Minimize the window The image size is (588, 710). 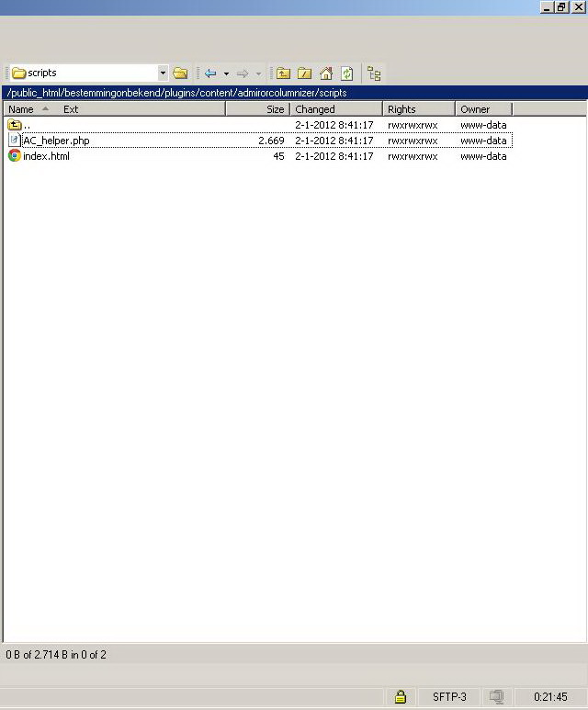click(548, 6)
